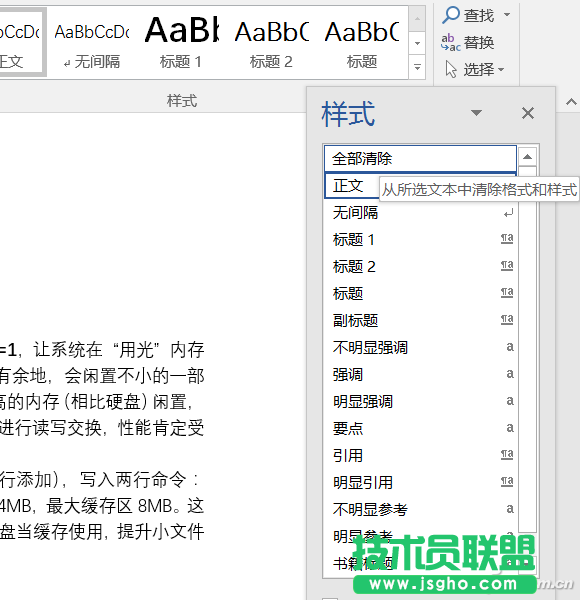Screen dimensions: 580x600
Task: Click the character-style icon beside 要点
Action: 510,428
